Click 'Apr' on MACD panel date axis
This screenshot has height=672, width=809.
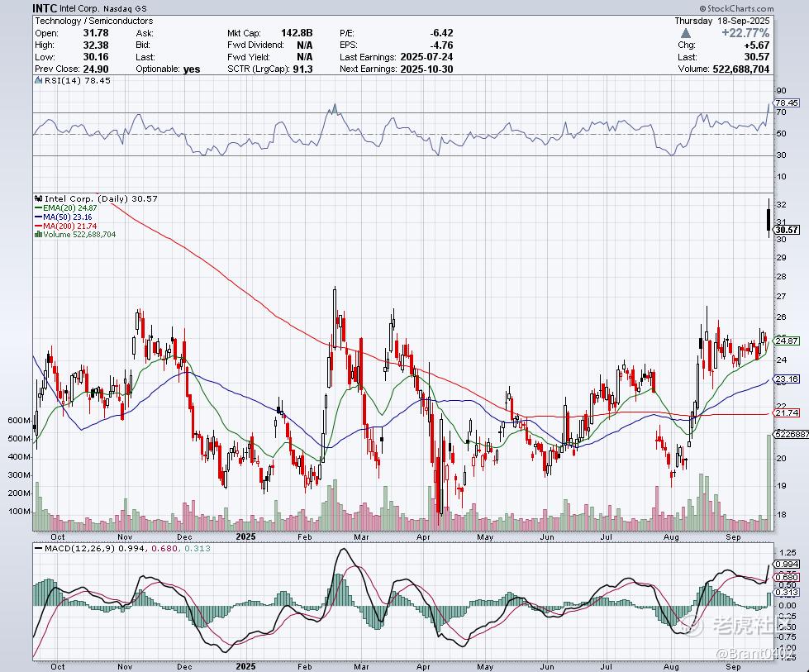(423, 666)
